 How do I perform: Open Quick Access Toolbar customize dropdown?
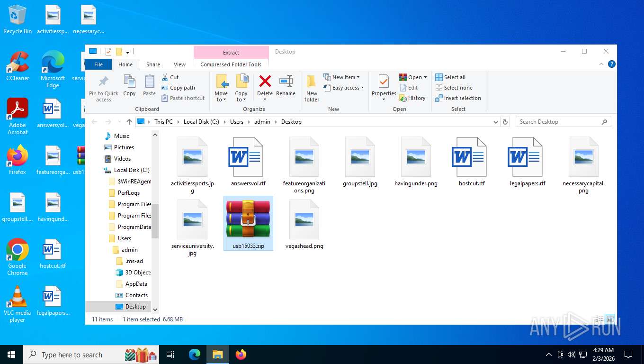tap(127, 52)
